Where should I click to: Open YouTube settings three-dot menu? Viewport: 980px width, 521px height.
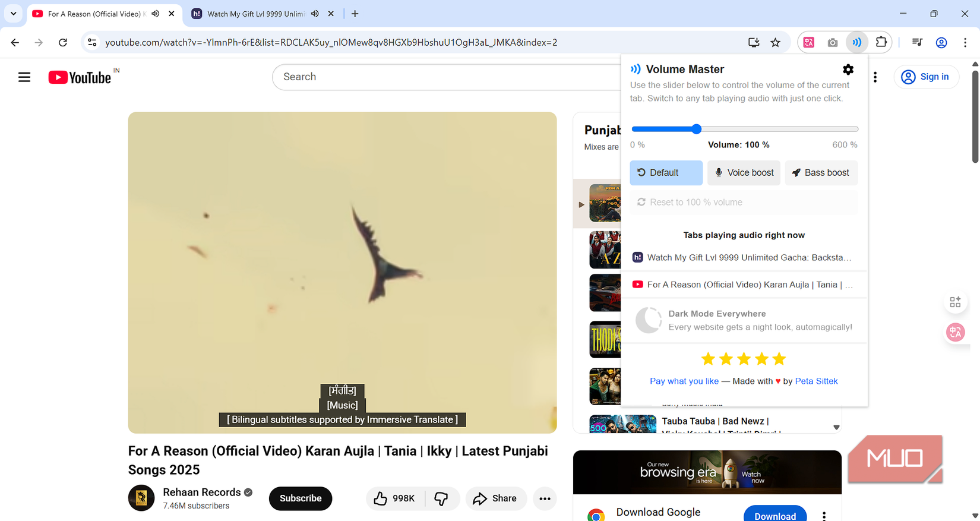click(x=875, y=77)
